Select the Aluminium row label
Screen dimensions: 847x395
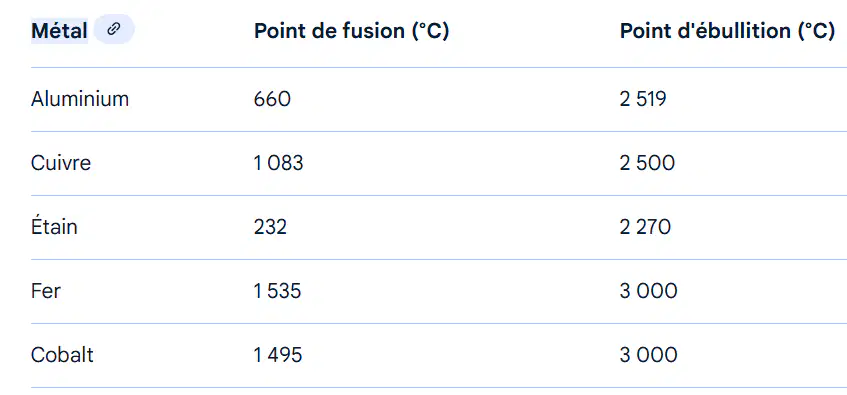80,99
